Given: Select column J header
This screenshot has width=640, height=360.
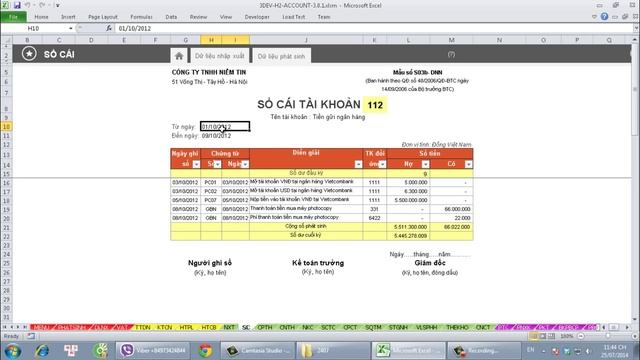Looking at the screenshot, I should click(x=306, y=40).
